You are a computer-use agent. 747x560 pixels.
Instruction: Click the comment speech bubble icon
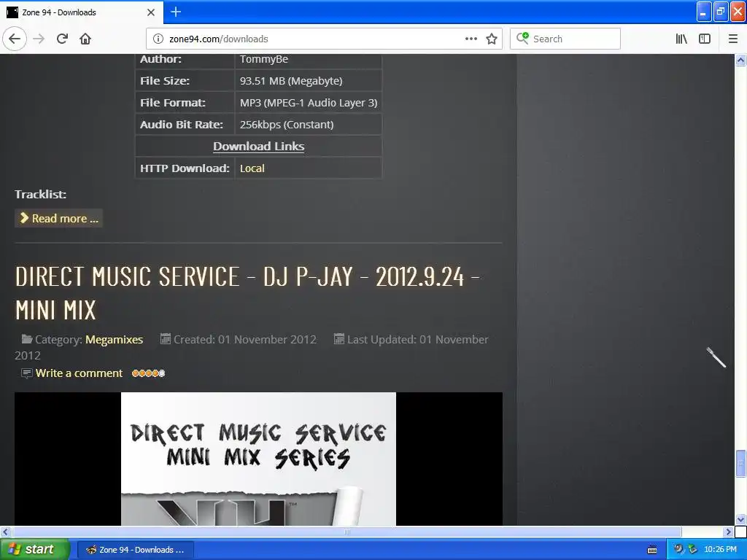click(x=27, y=373)
